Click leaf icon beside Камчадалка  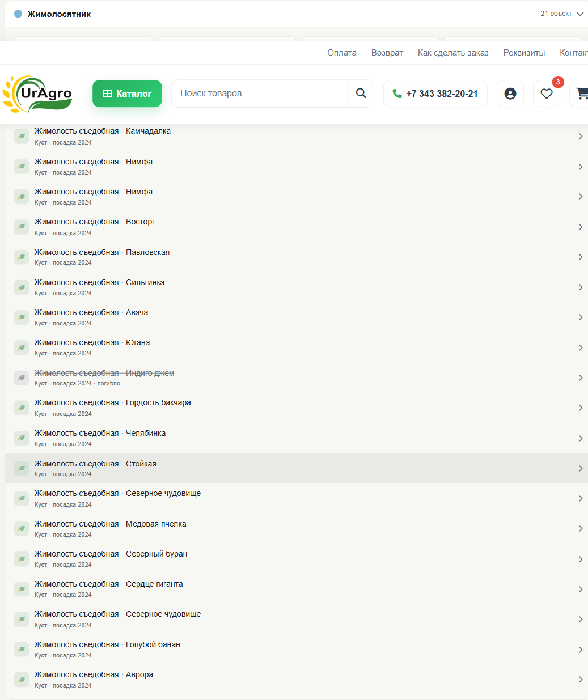[x=22, y=136]
